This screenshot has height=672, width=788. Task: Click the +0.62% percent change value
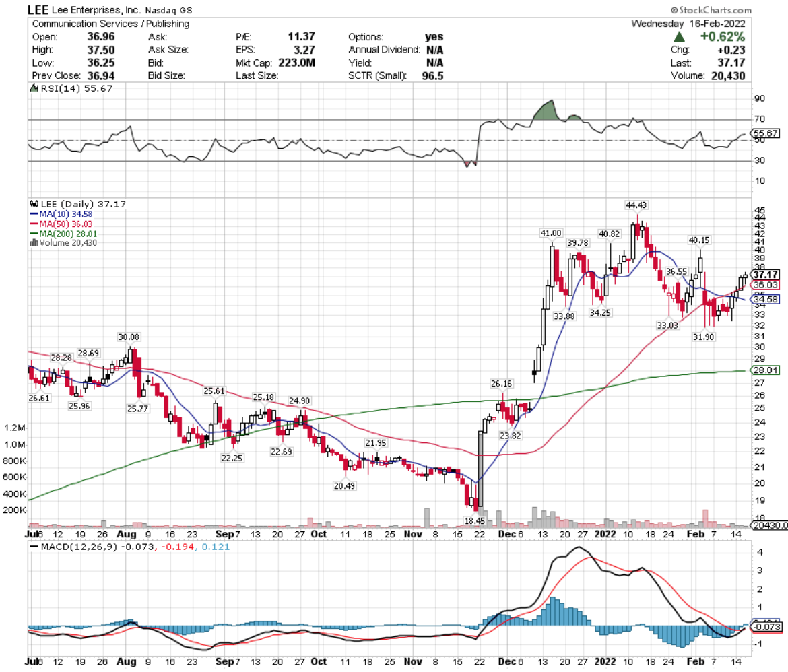723,36
